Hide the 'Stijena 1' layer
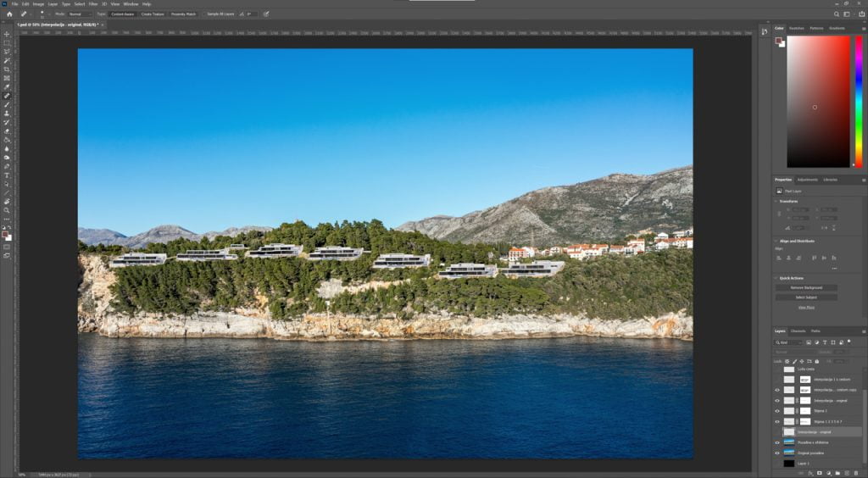This screenshot has height=478, width=868. 777,410
